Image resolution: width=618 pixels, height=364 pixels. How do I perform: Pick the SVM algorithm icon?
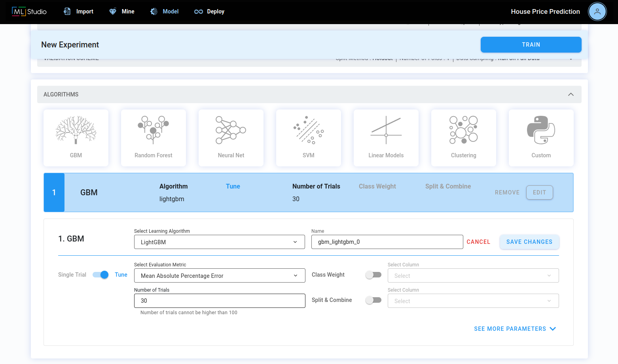tap(309, 130)
